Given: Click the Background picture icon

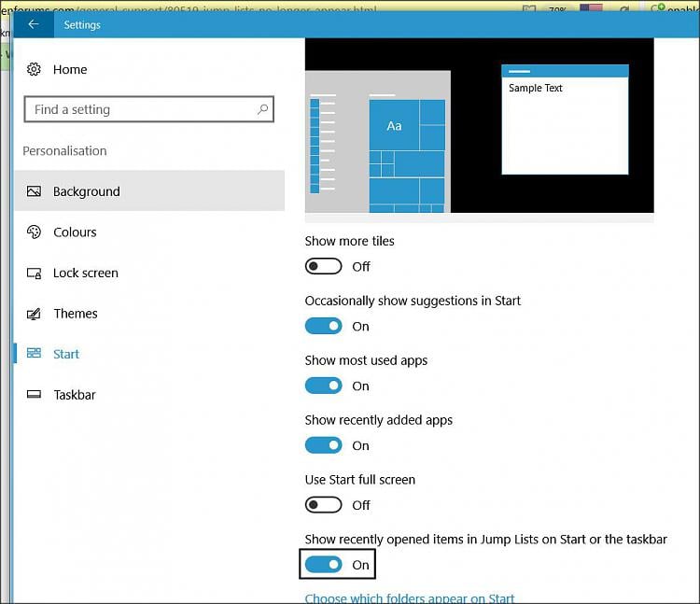Looking at the screenshot, I should pyautogui.click(x=34, y=191).
